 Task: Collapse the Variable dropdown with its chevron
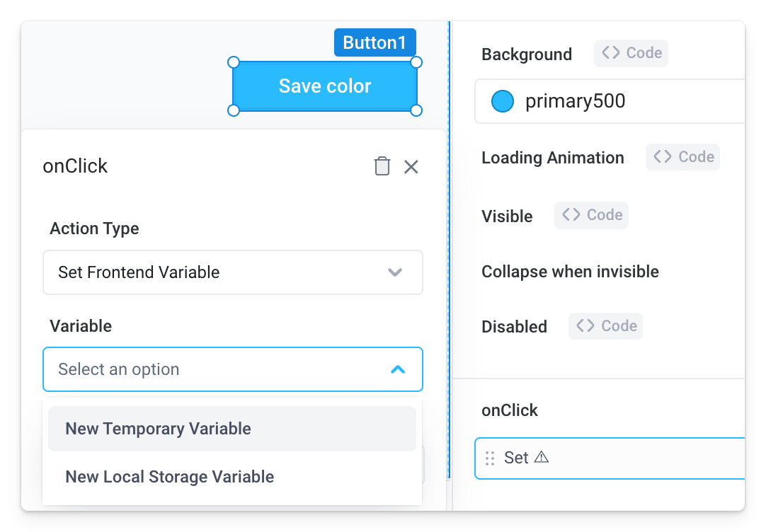pyautogui.click(x=398, y=369)
